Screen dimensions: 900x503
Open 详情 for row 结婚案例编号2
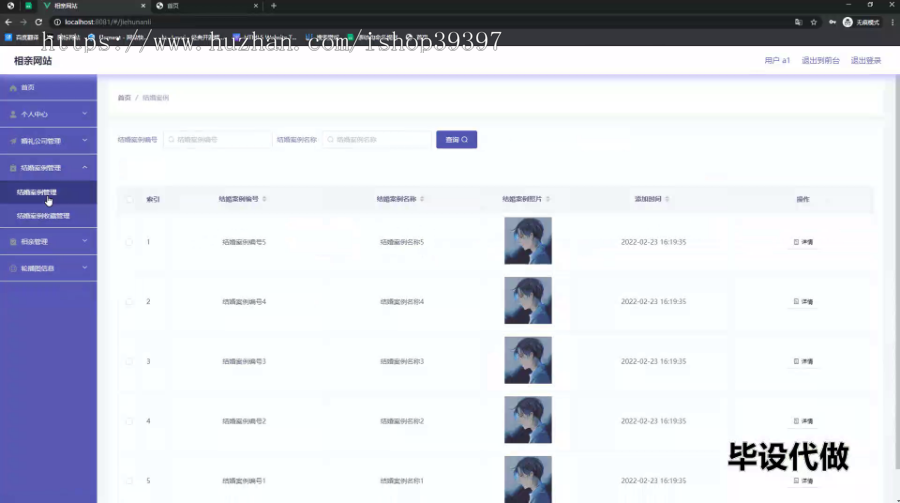click(803, 421)
